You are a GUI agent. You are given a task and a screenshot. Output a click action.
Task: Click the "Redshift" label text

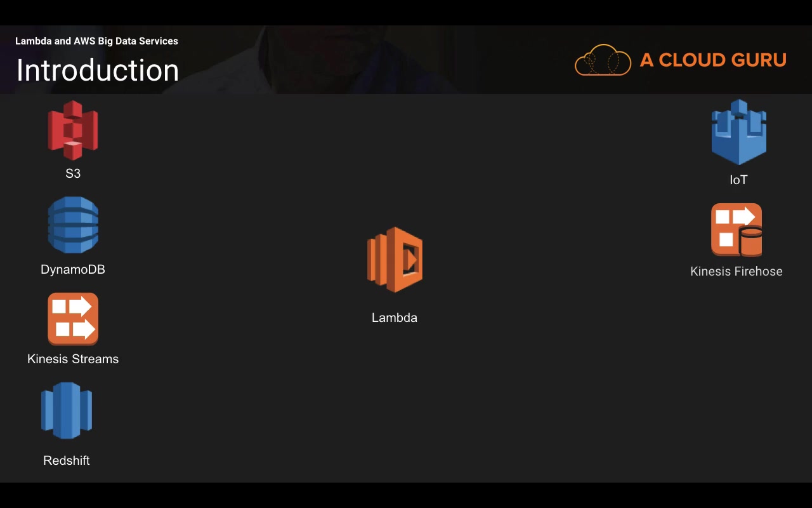[67, 460]
